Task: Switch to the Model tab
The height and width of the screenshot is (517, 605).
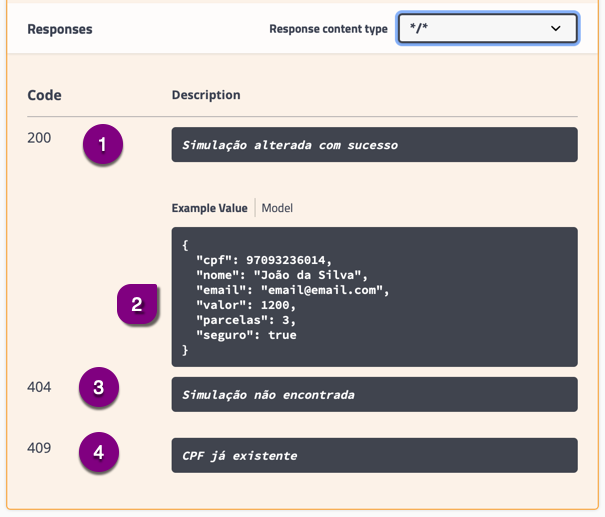Action: coord(277,208)
